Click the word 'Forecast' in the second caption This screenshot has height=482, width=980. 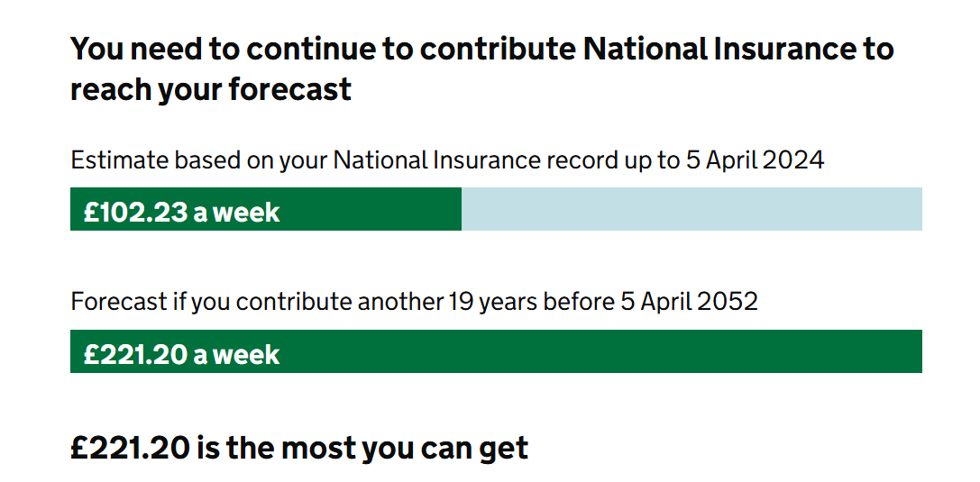(119, 302)
